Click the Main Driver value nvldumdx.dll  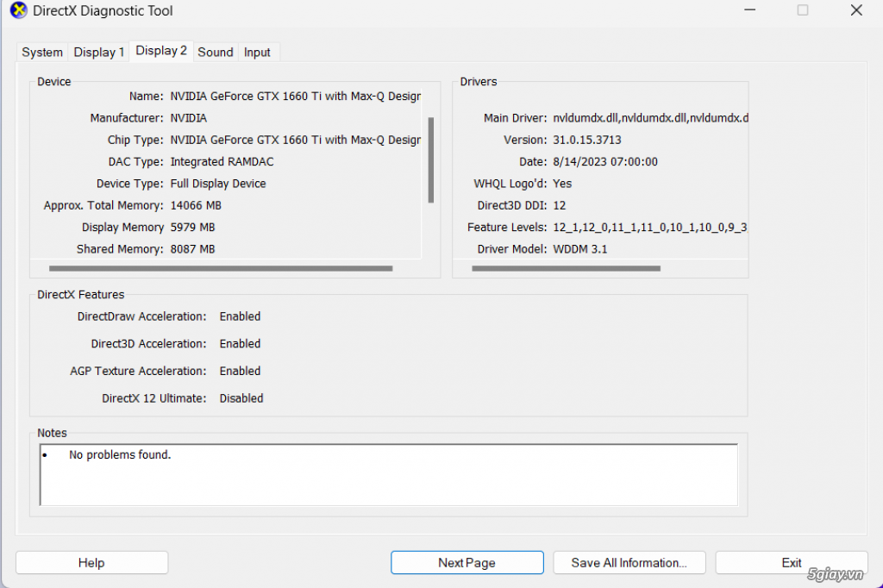(650, 118)
